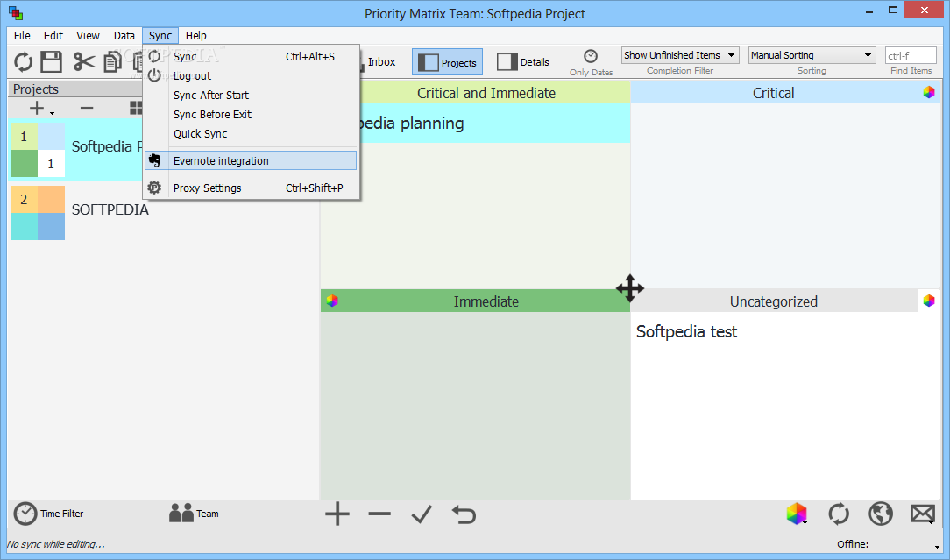Add new item with bottom plus icon
Viewport: 950px width, 560px height.
[x=337, y=514]
